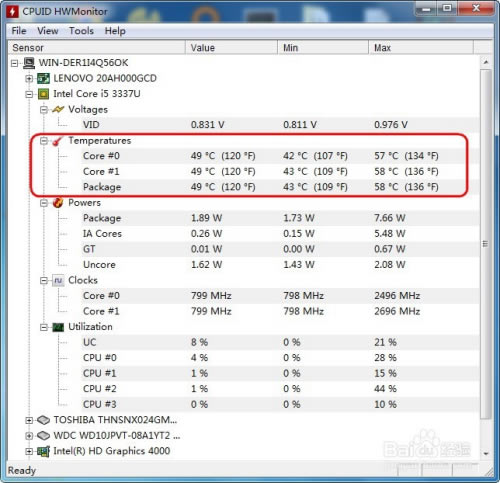Click the Intel Core i5 CPU chip icon
The width and height of the screenshot is (500, 483).
point(43,94)
